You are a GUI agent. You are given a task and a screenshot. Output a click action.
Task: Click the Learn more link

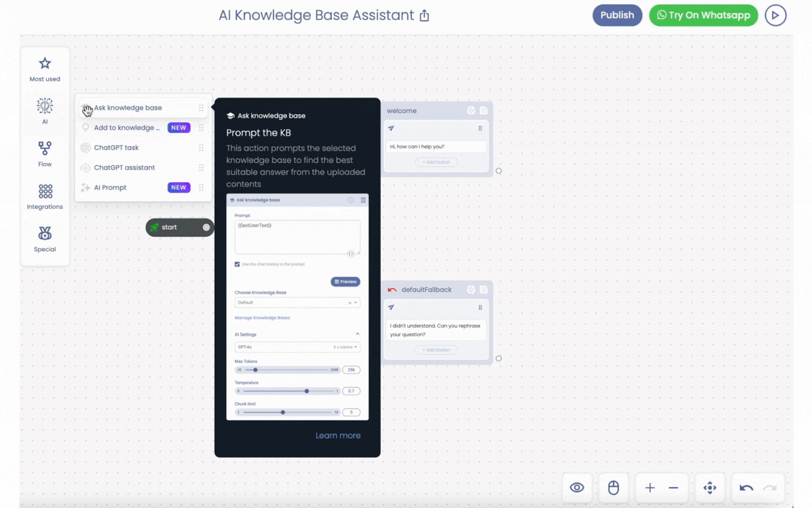(x=338, y=436)
